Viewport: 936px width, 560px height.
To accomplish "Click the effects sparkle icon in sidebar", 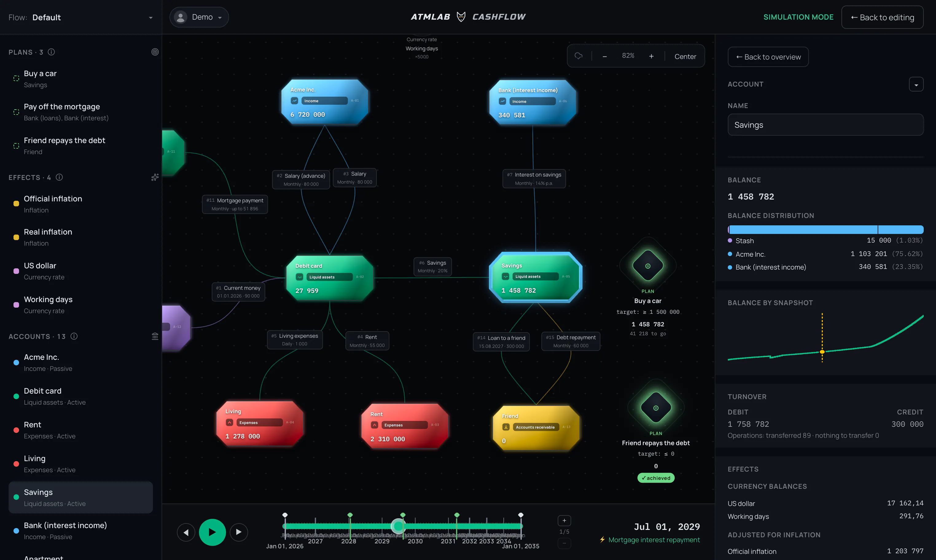I will pos(155,177).
